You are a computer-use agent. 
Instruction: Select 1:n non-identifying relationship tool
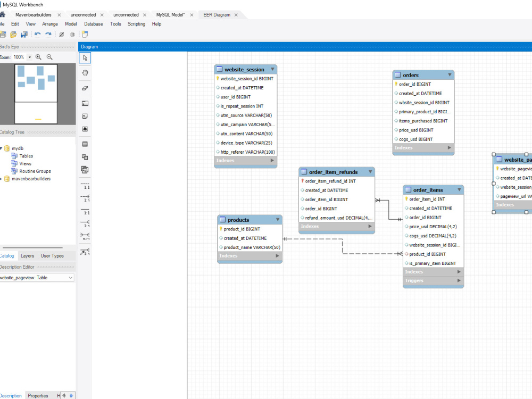(x=85, y=198)
